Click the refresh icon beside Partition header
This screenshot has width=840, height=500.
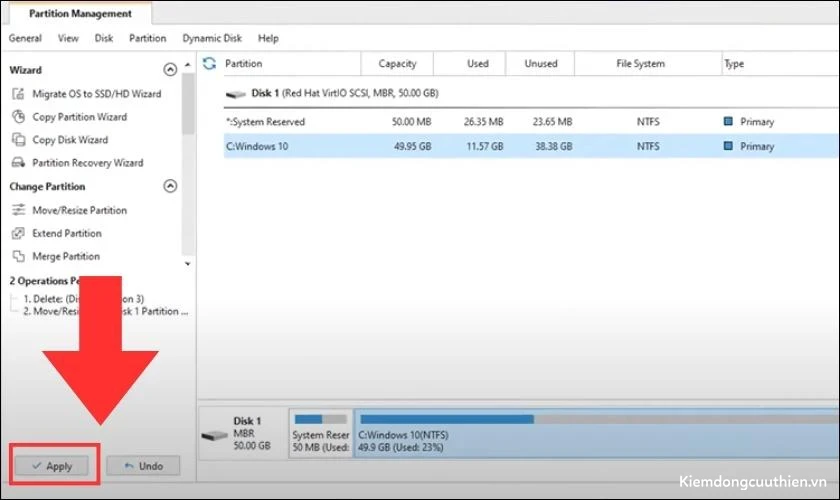click(x=209, y=63)
